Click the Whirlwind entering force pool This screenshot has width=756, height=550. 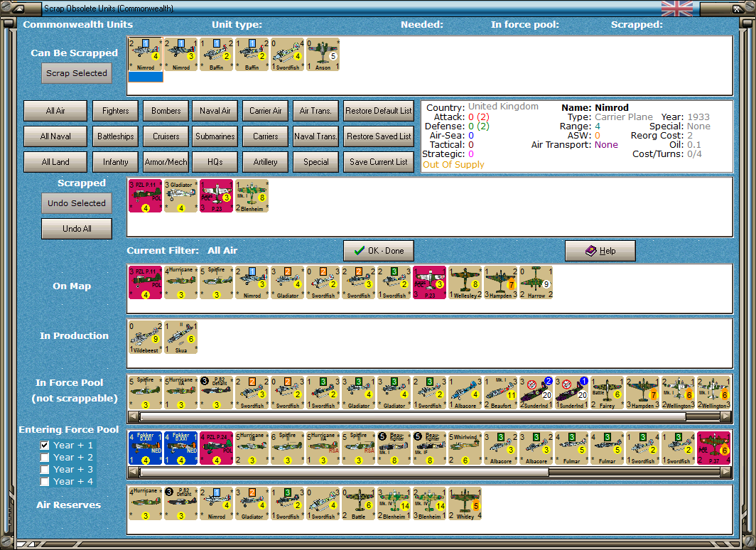[465, 448]
